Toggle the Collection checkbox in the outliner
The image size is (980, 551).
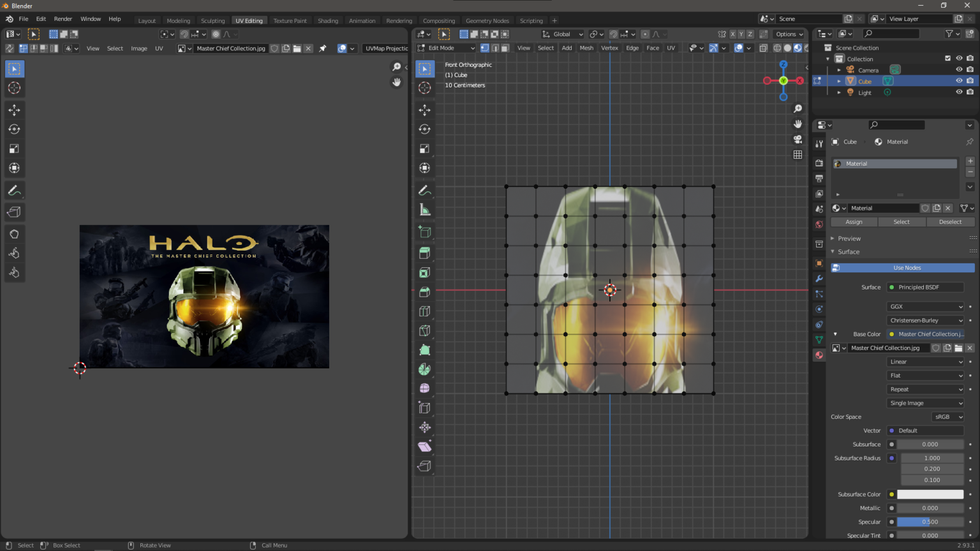[947, 58]
